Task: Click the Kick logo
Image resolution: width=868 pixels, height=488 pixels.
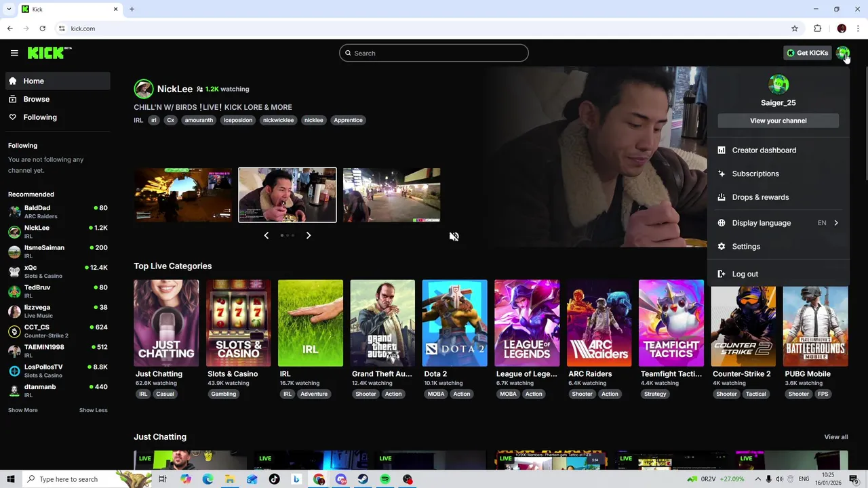Action: 50,53
